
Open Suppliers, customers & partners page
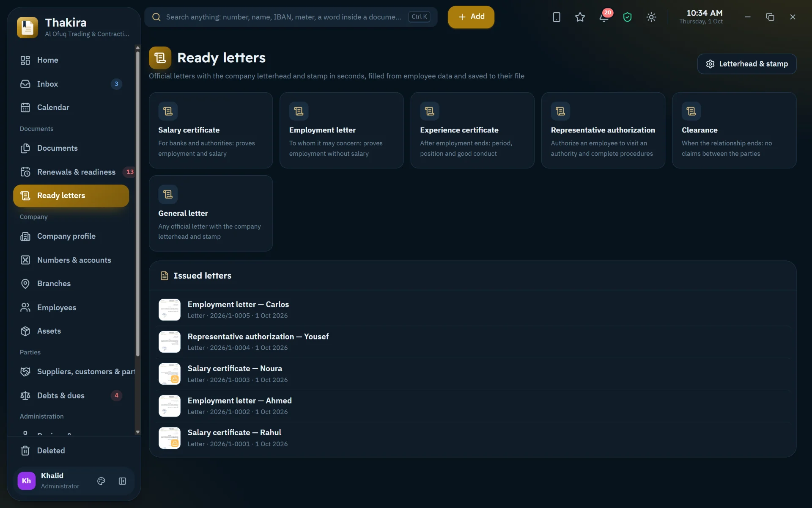pos(74,372)
